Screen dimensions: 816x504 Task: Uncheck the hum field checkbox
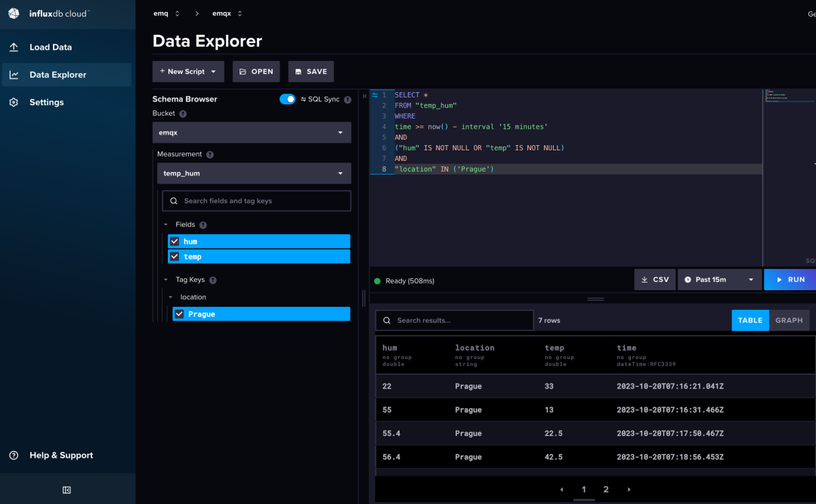[175, 242]
